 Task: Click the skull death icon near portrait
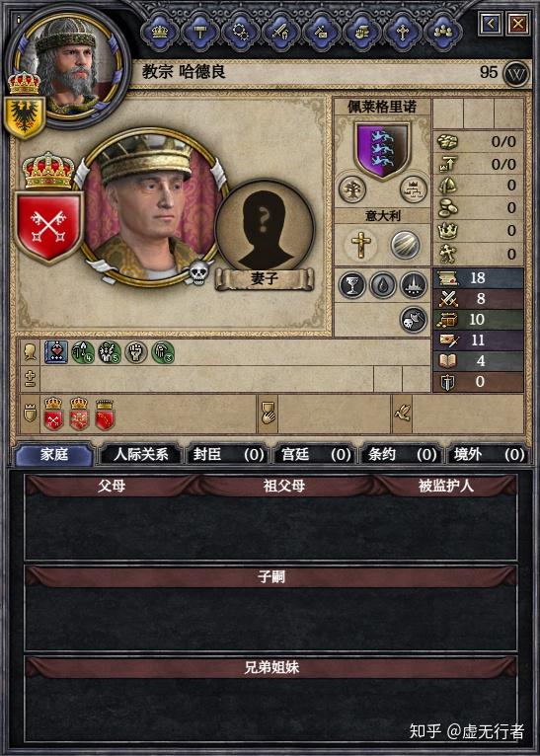(x=198, y=273)
